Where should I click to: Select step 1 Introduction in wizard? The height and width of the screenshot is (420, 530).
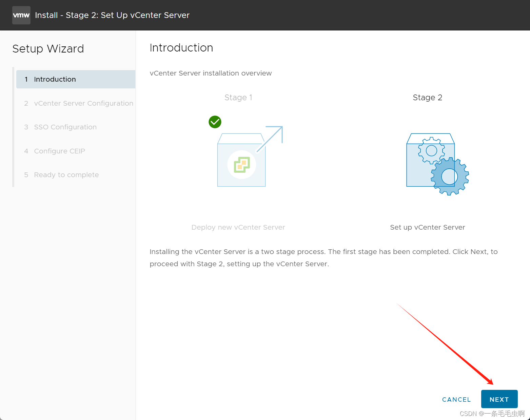click(x=76, y=79)
